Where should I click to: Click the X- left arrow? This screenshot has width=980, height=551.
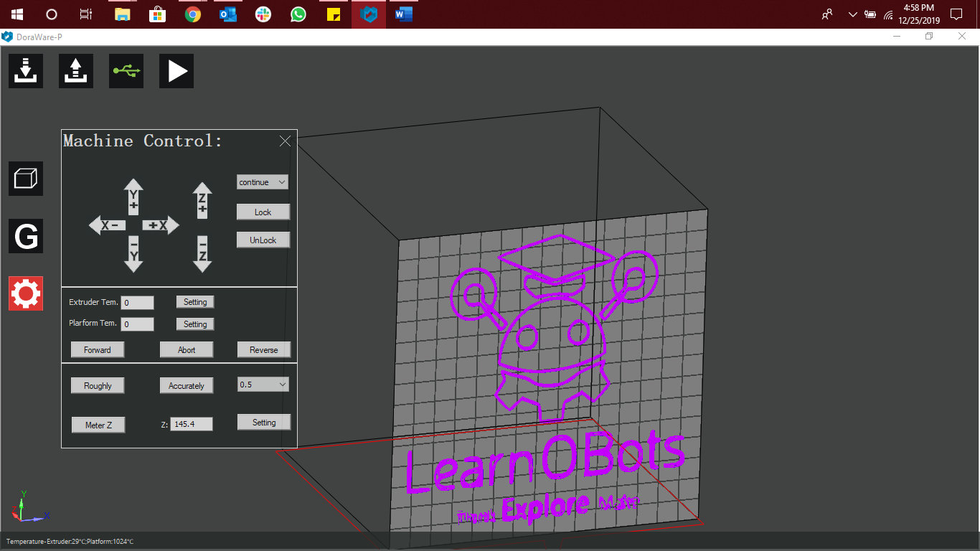(x=107, y=225)
